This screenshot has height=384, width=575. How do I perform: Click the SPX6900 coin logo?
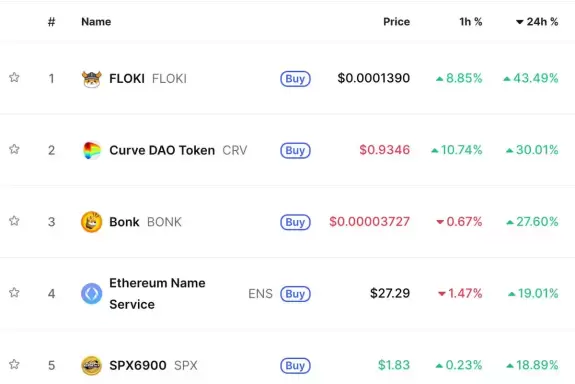click(x=91, y=365)
